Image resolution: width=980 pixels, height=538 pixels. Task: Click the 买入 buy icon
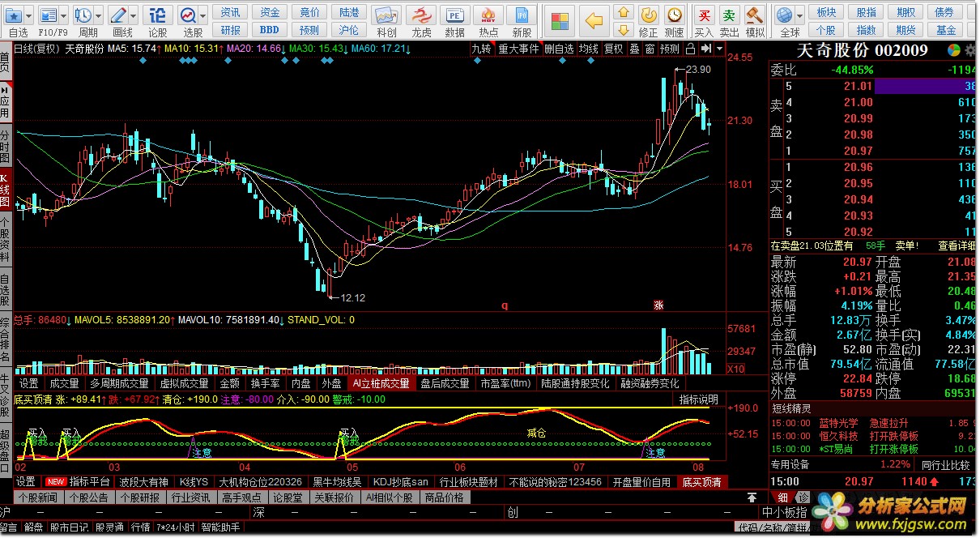pos(705,15)
